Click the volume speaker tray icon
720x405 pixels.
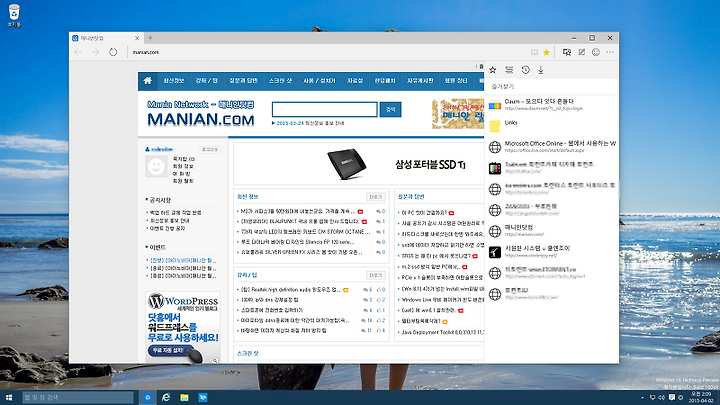coord(661,397)
